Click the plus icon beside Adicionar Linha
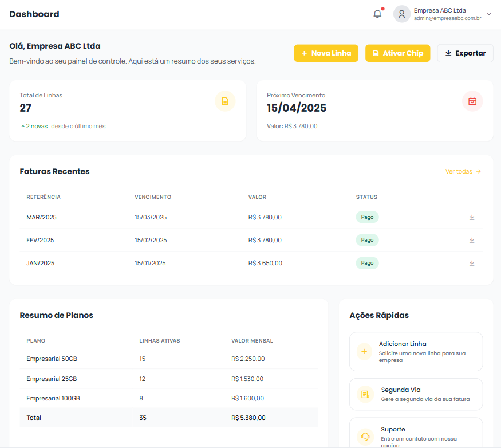The image size is (501, 448). 364,351
